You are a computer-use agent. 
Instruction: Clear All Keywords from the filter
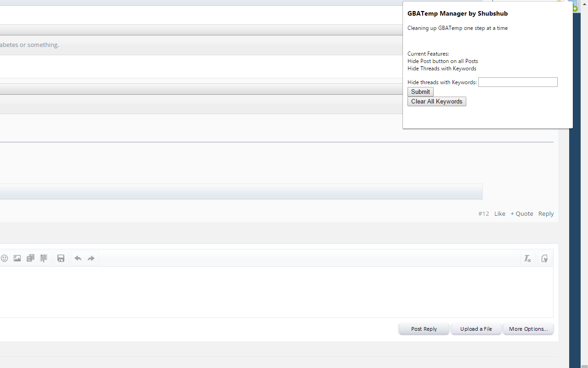436,101
